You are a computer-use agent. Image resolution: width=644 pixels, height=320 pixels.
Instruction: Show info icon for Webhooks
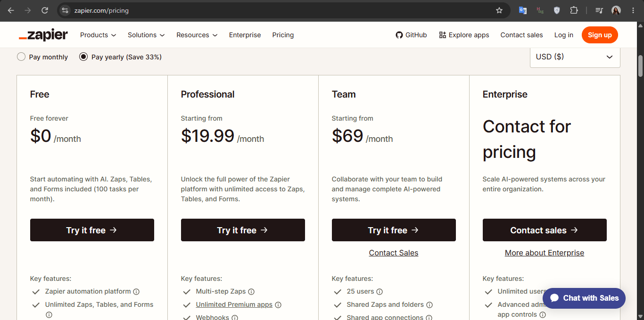click(235, 318)
